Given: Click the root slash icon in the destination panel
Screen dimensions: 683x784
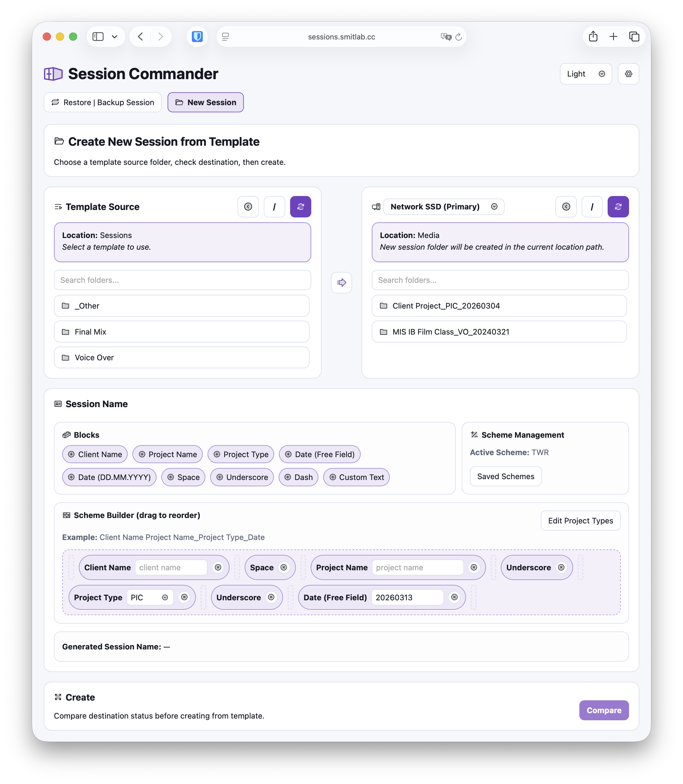Looking at the screenshot, I should [x=592, y=206].
